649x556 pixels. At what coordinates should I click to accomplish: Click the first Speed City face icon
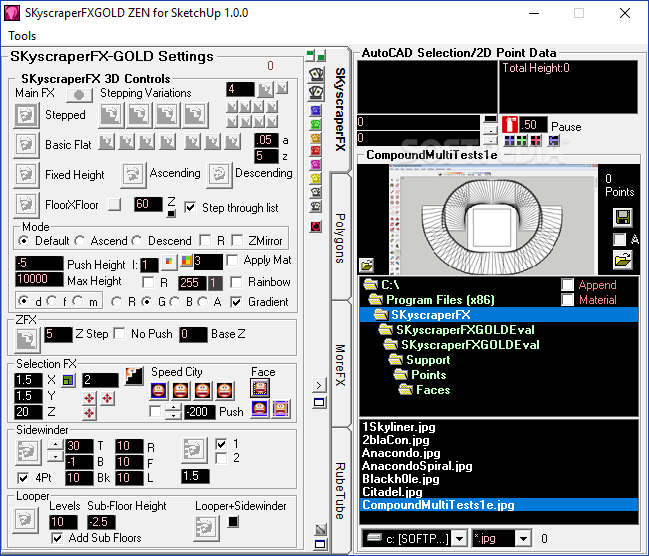(159, 390)
